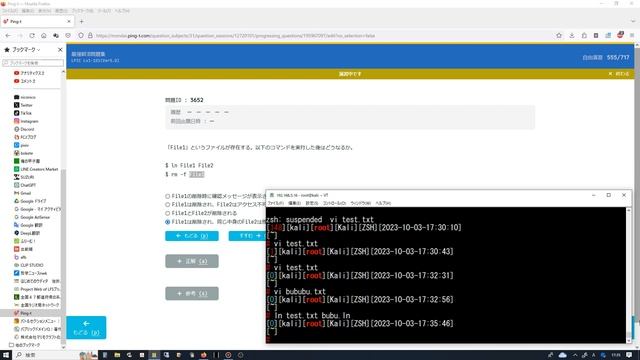Open the CLIP STUDIO bookmark
This screenshot has width=640, height=360.
click(29, 265)
